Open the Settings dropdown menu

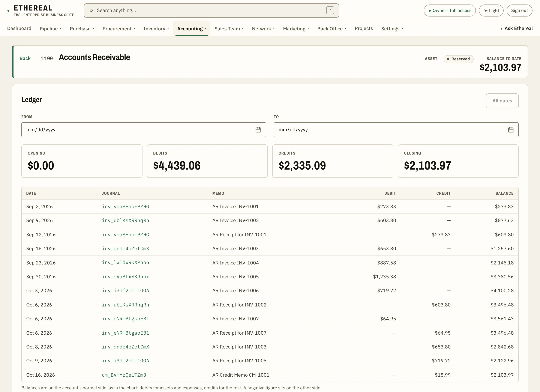click(x=392, y=29)
